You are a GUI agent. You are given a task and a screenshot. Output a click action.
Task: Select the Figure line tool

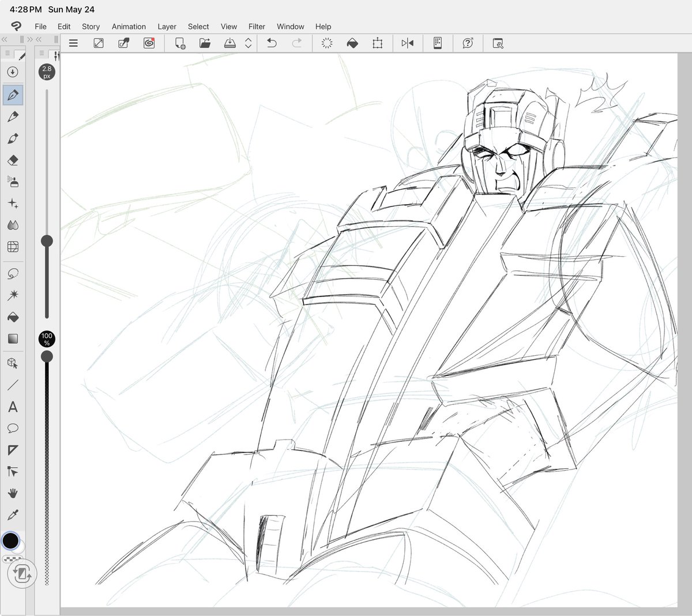[13, 385]
